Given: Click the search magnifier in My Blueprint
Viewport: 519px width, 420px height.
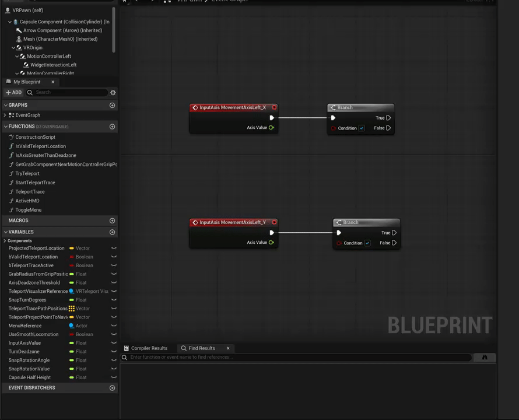Looking at the screenshot, I should pyautogui.click(x=30, y=92).
